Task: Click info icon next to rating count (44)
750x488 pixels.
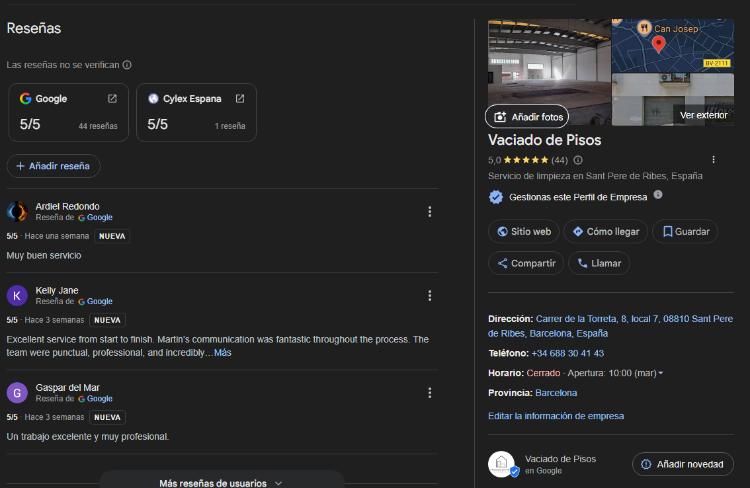Action: tap(578, 160)
